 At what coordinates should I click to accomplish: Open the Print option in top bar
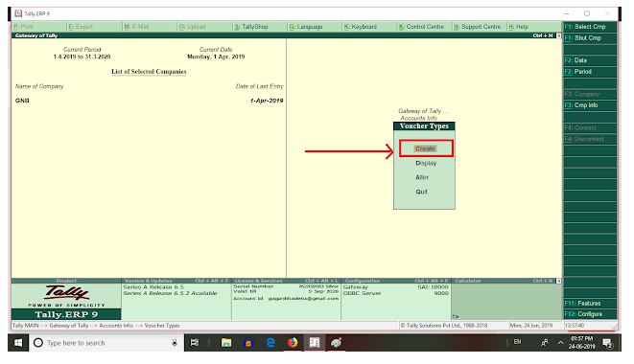point(38,27)
